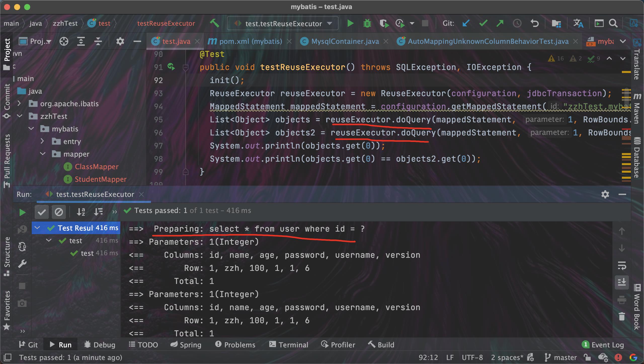Run test.testReuseExecutor with green play button

pyautogui.click(x=350, y=23)
